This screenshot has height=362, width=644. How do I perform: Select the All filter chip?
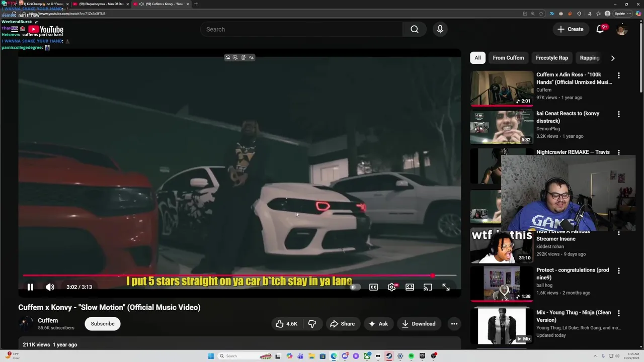tap(477, 58)
